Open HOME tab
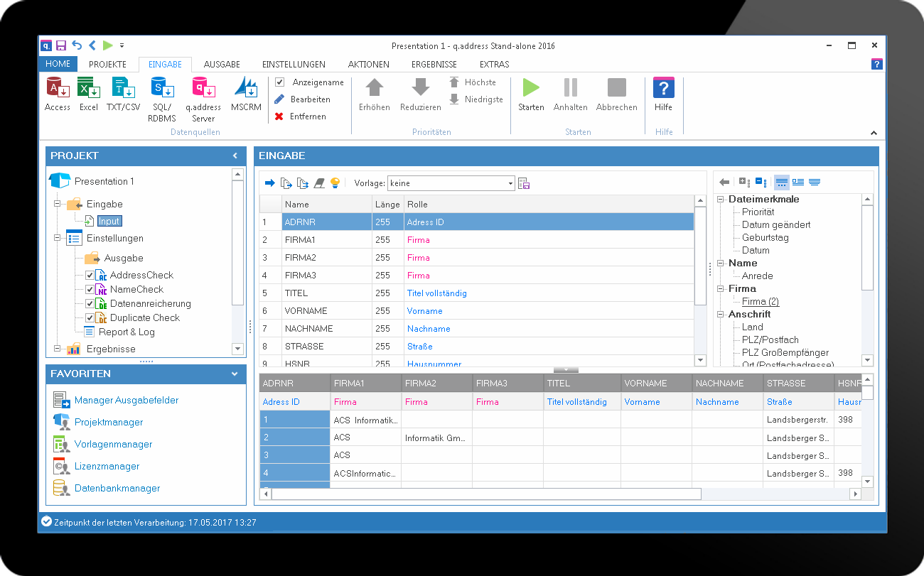Image resolution: width=924 pixels, height=576 pixels. [58, 64]
